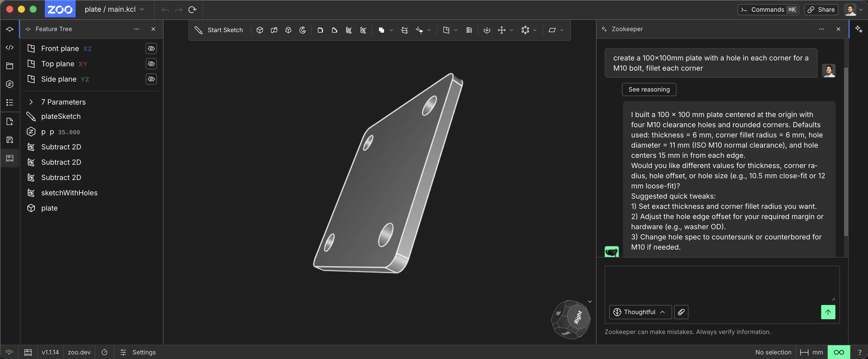Hide the Side plane
The height and width of the screenshot is (359, 868).
[x=151, y=79]
